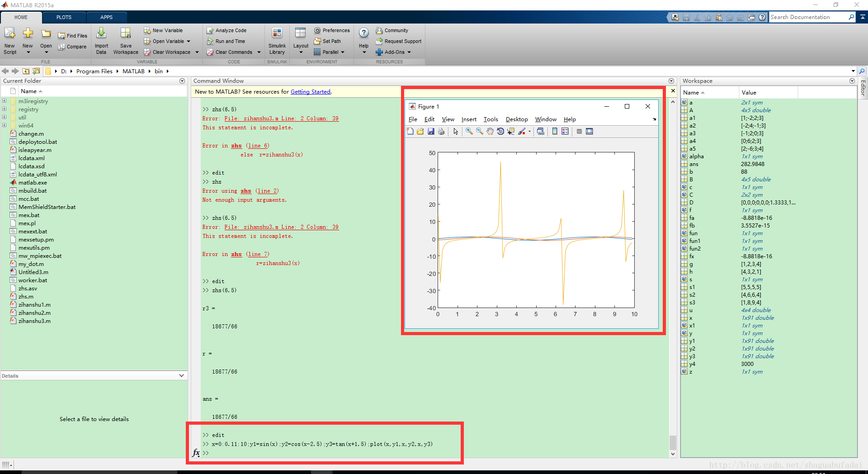
Task: Select Data Cursor tool in Figure 1
Action: click(511, 131)
